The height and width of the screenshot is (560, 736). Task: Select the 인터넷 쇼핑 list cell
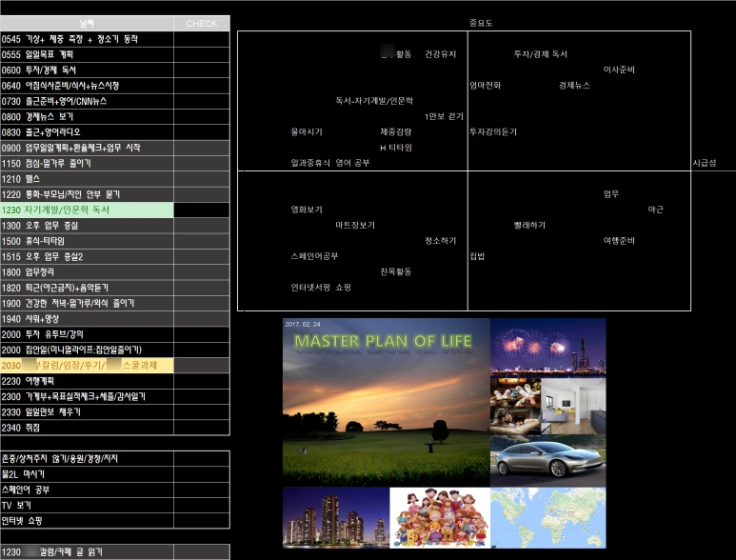tap(87, 521)
